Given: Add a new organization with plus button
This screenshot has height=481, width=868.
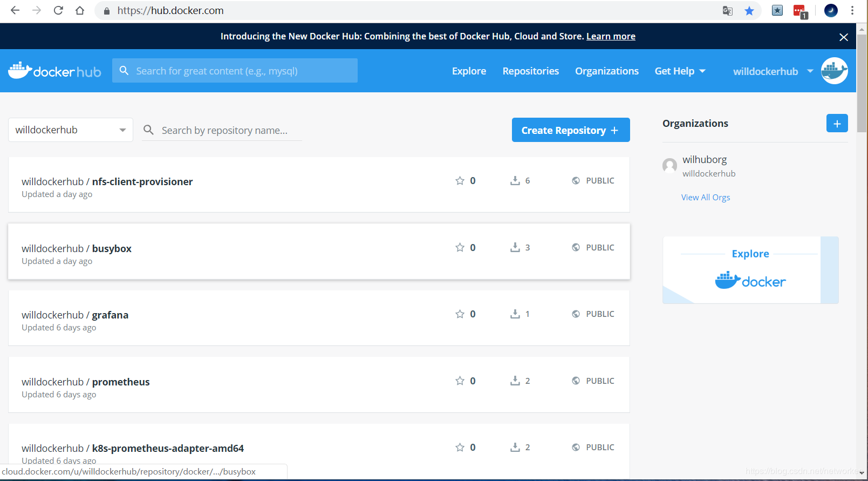Looking at the screenshot, I should 837,123.
